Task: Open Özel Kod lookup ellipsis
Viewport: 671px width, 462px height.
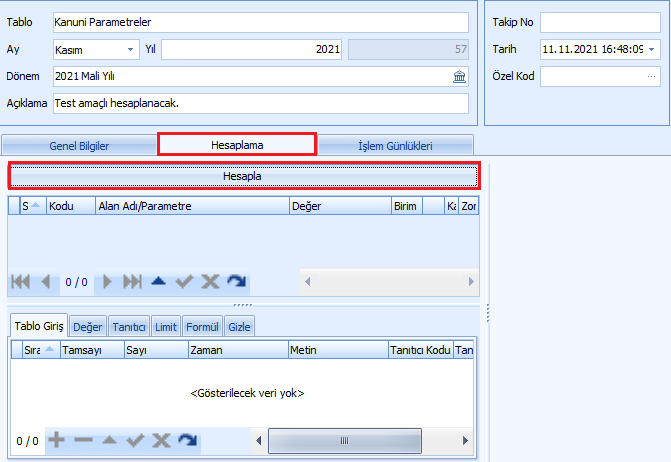Action: (x=651, y=77)
